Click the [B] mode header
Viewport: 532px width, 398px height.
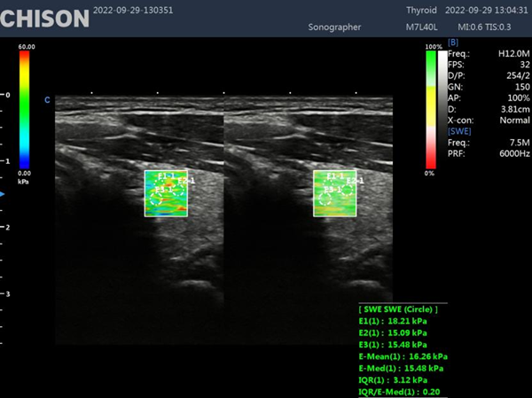tap(453, 43)
